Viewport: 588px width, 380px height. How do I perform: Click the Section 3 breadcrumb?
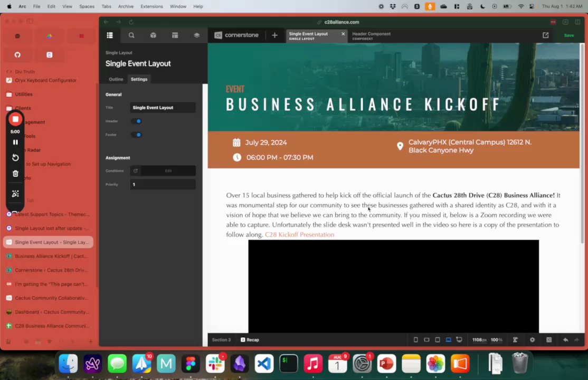tap(221, 340)
